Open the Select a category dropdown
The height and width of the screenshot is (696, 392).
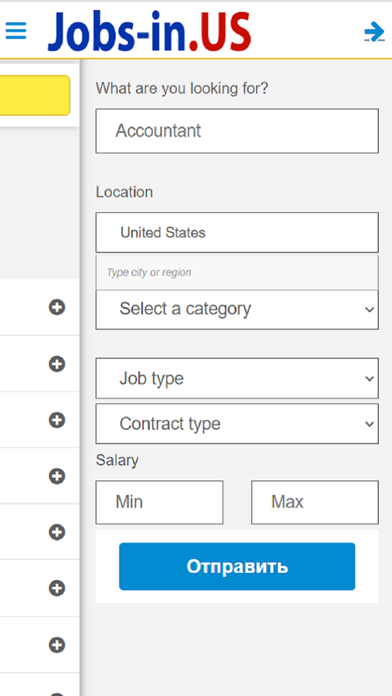[237, 309]
